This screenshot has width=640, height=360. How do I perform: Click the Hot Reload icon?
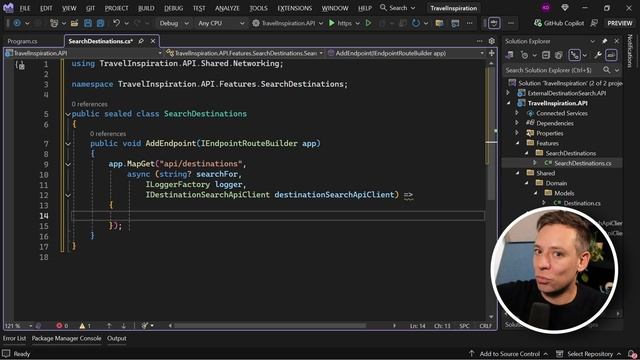[x=416, y=23]
